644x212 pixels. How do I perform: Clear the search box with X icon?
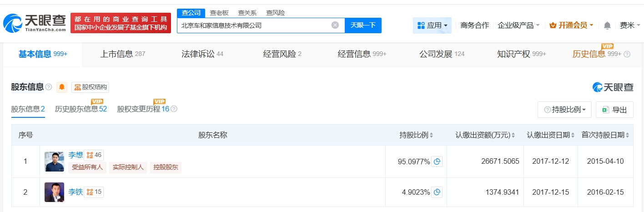[335, 25]
